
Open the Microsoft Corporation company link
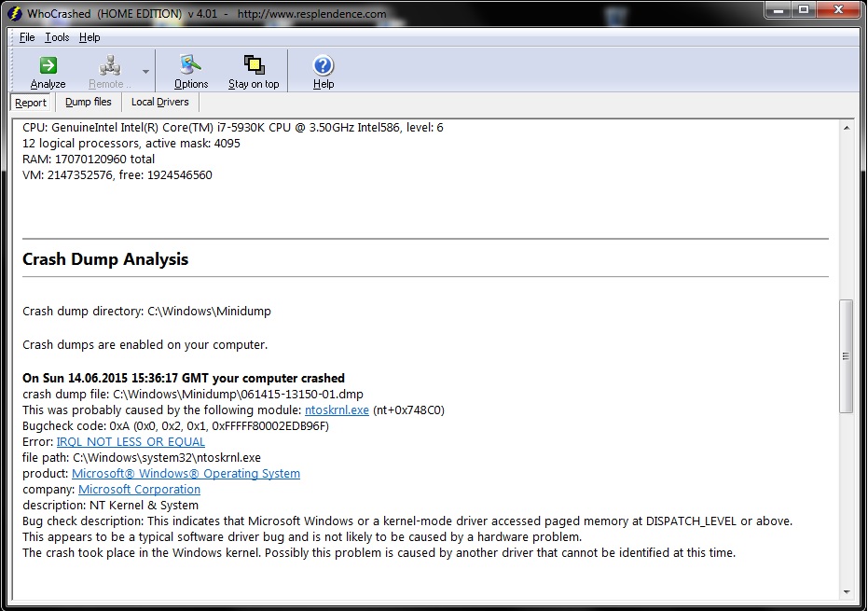[x=139, y=489]
